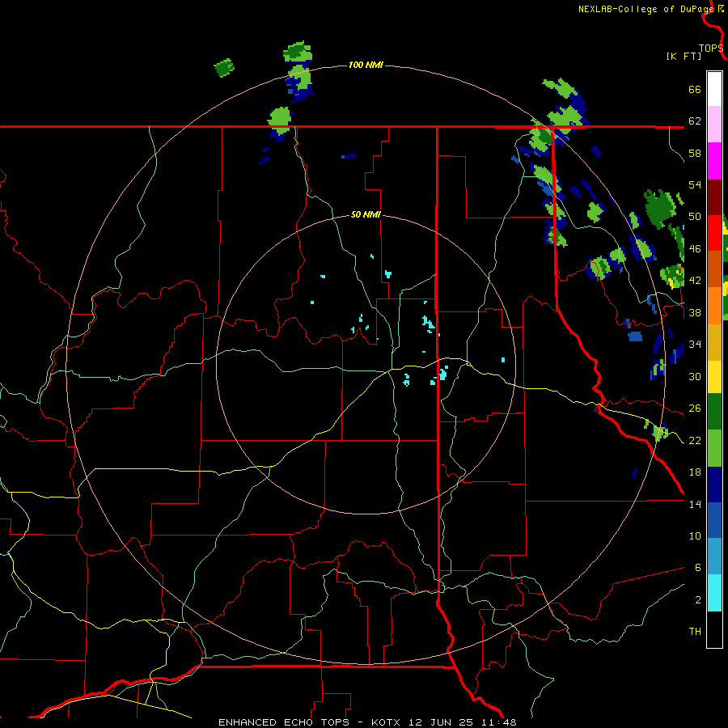The width and height of the screenshot is (728, 728).
Task: Select the black TH legend swatch
Action: coord(714,629)
